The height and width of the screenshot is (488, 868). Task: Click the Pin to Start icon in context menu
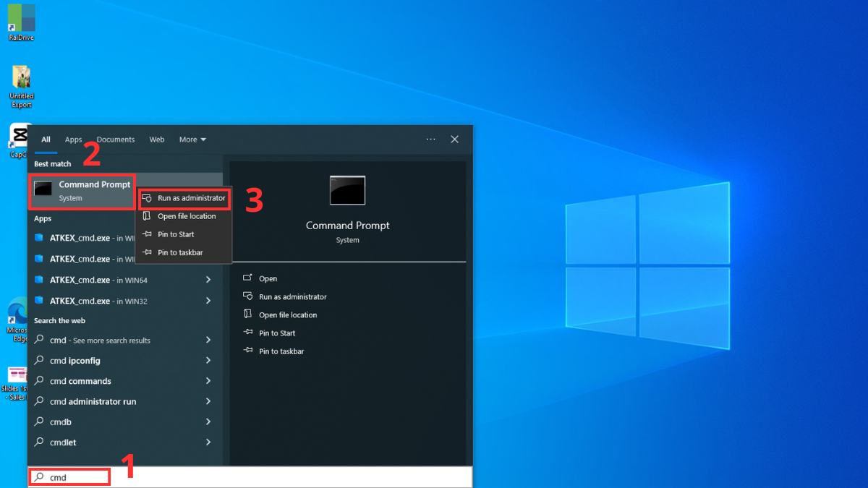tap(147, 234)
